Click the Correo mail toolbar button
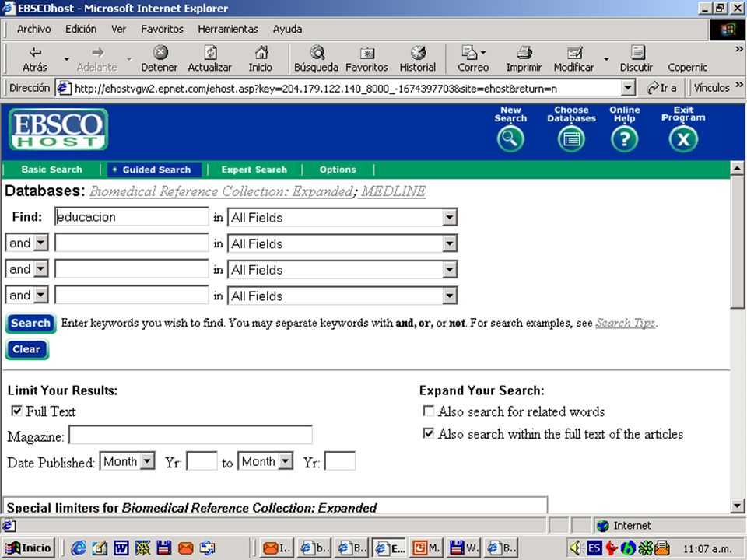Image resolution: width=747 pixels, height=560 pixels. 473,58
